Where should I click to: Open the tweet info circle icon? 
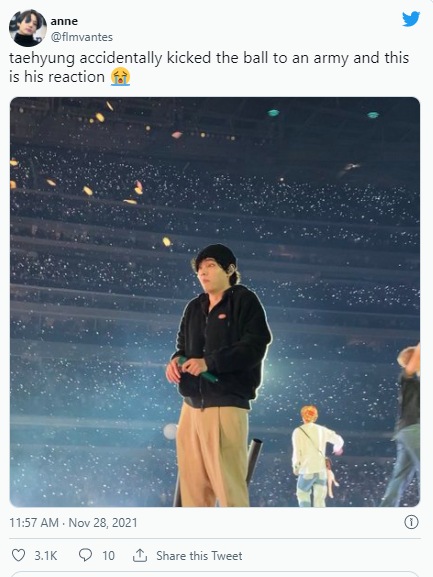[411, 522]
